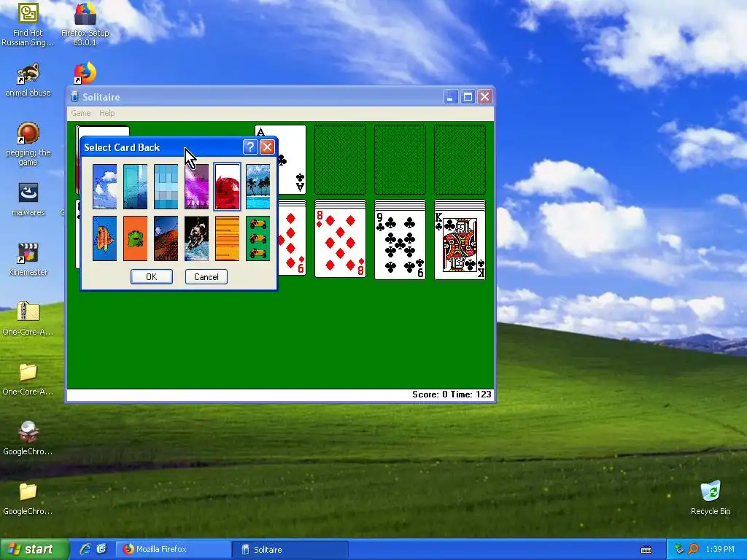The image size is (747, 560).
Task: Select the One-Core-A folder icon
Action: click(28, 379)
